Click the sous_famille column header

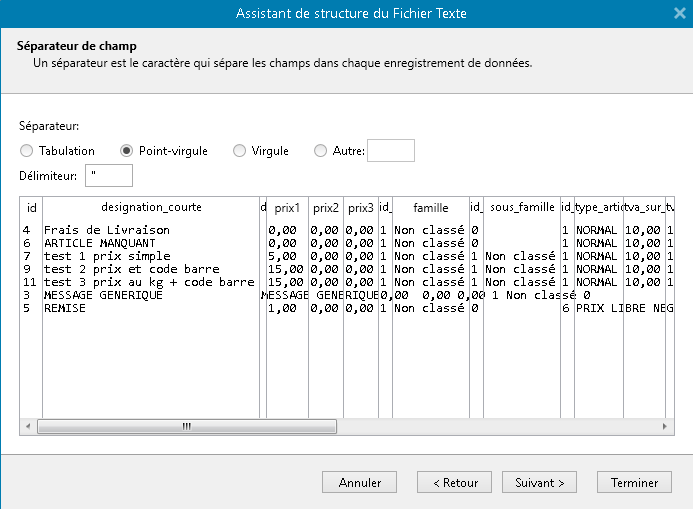point(522,208)
